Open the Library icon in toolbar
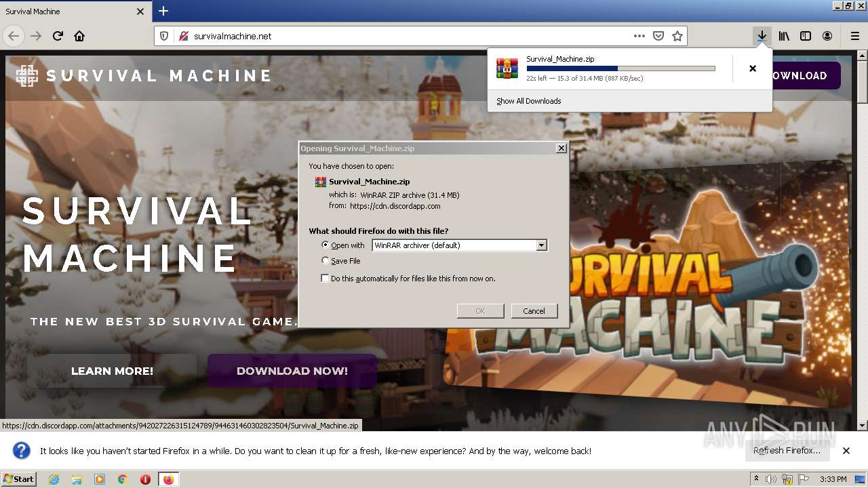Screen dimensions: 868x488 click(x=784, y=36)
